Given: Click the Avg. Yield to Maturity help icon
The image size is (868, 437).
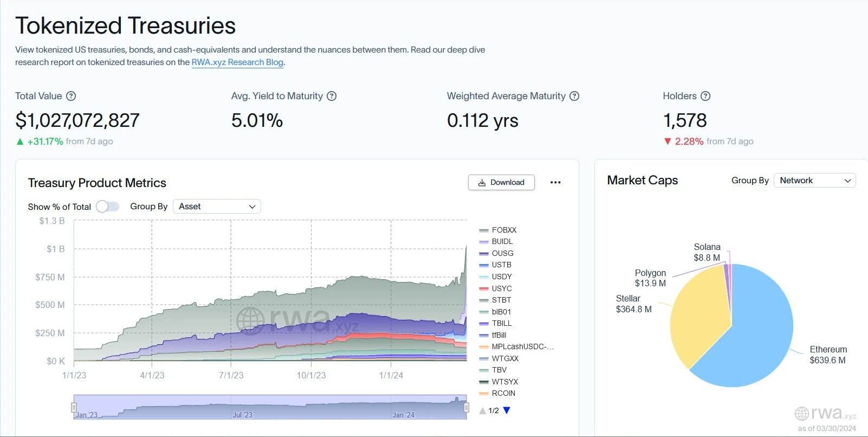Looking at the screenshot, I should point(332,96).
